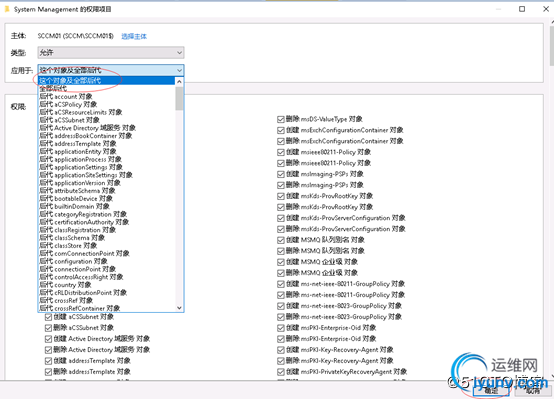Select 后代 applicationSiteSettings 对象 option
Screen dimensions: 554x399
point(106,175)
